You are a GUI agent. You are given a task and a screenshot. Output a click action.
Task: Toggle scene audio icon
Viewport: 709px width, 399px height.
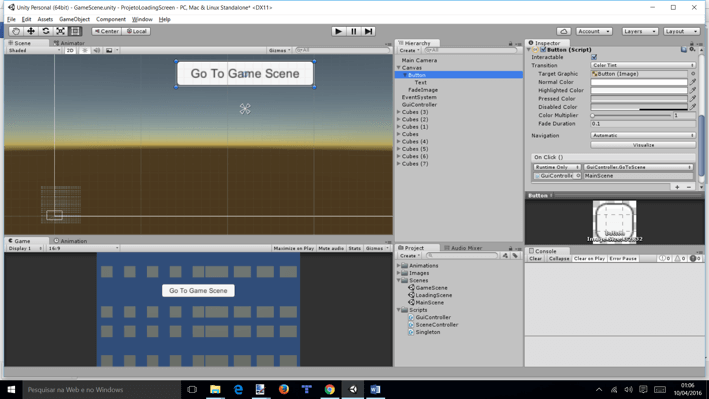[97, 50]
